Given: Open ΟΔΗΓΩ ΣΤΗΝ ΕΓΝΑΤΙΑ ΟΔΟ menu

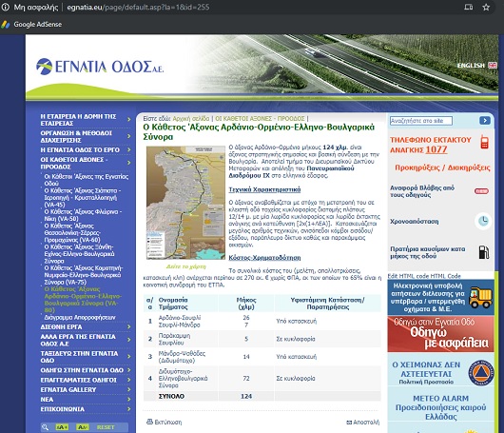Looking at the screenshot, I should pyautogui.click(x=82, y=370).
